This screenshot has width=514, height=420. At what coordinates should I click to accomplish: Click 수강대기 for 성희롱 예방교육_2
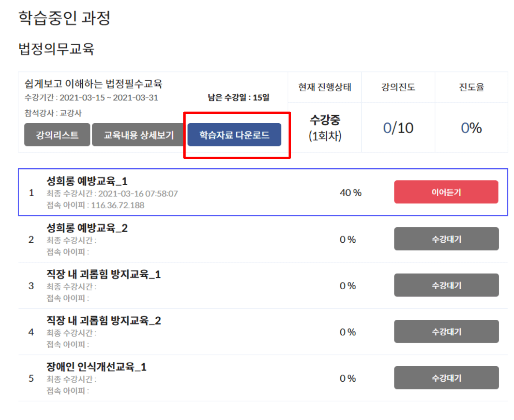[x=446, y=239]
